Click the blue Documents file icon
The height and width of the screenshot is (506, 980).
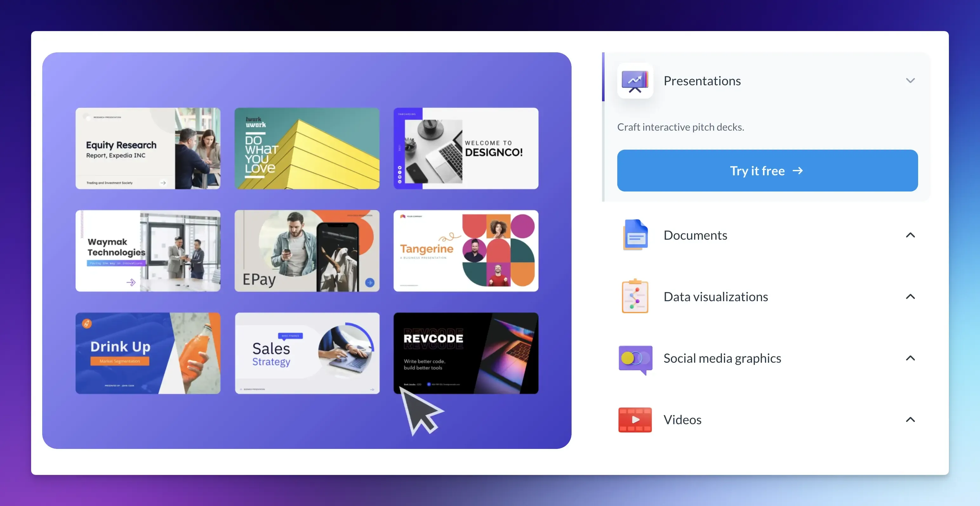(635, 235)
